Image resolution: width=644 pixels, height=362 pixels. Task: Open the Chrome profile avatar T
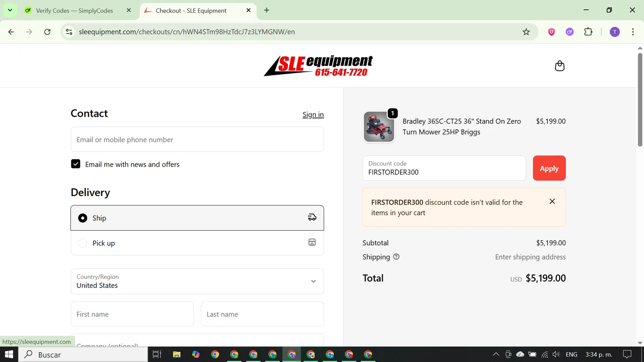(x=615, y=32)
